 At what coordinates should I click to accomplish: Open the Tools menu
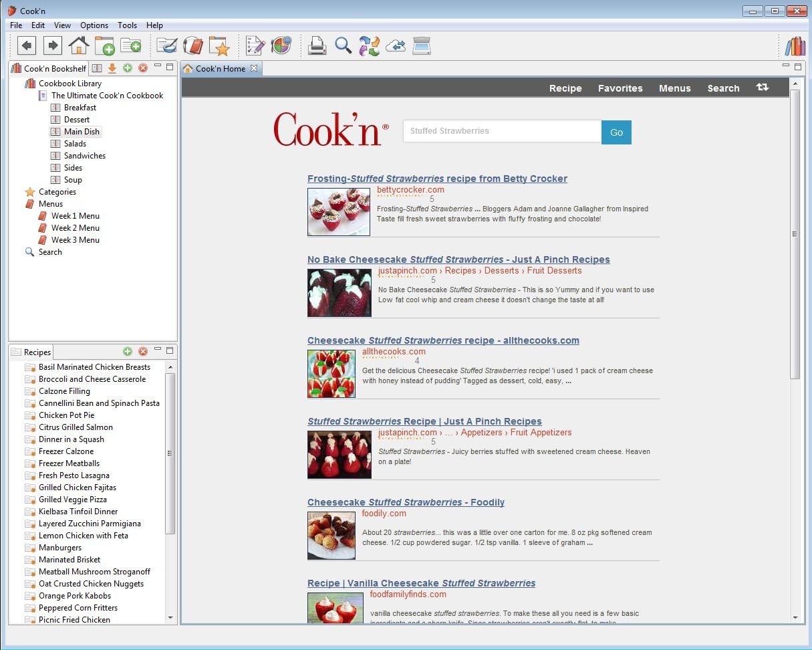(127, 25)
